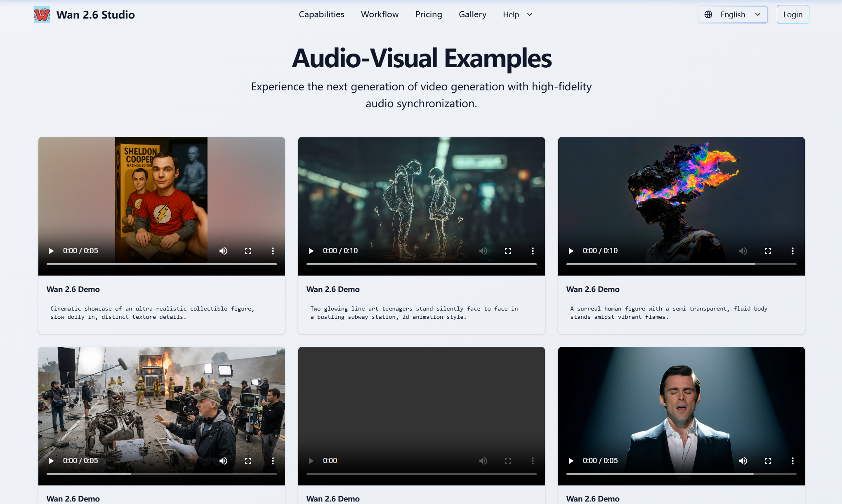Enter fullscreen on the colorful flame video
Screen dimensions: 842x504
(768, 251)
